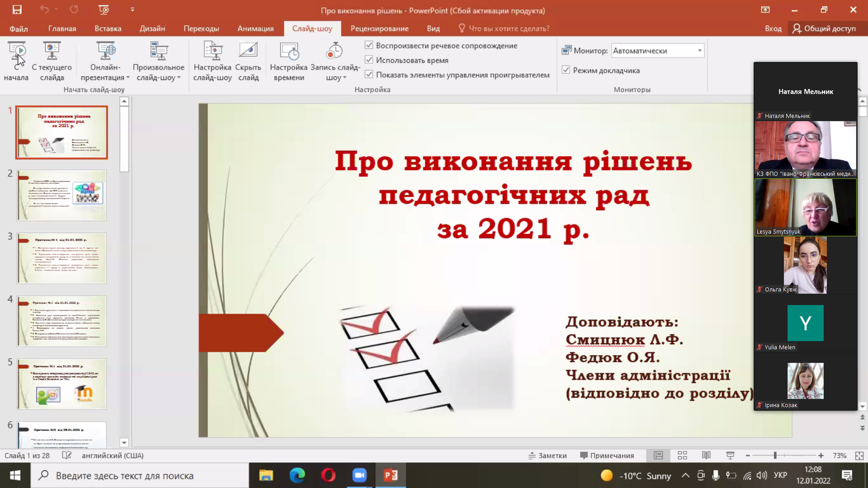This screenshot has width=868, height=488.
Task: Click the Save icon in title bar
Action: (x=17, y=10)
